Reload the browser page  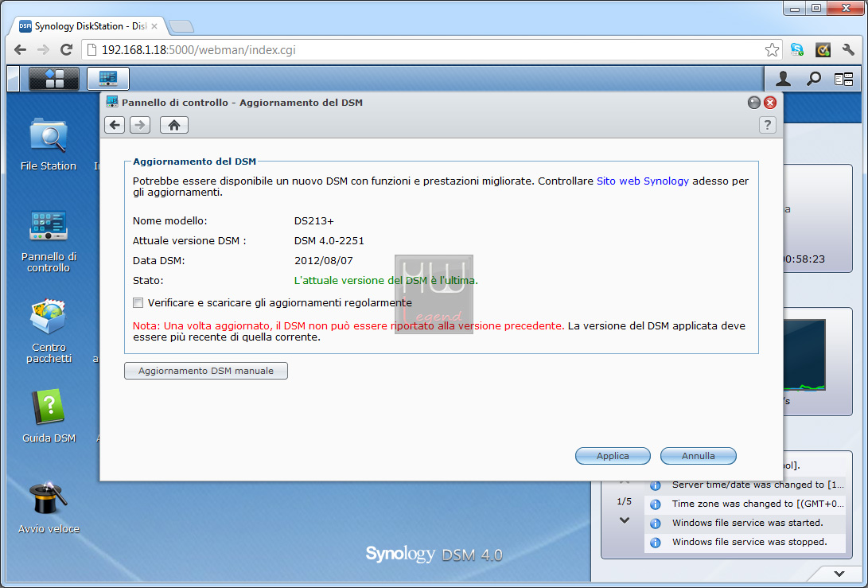coord(66,50)
